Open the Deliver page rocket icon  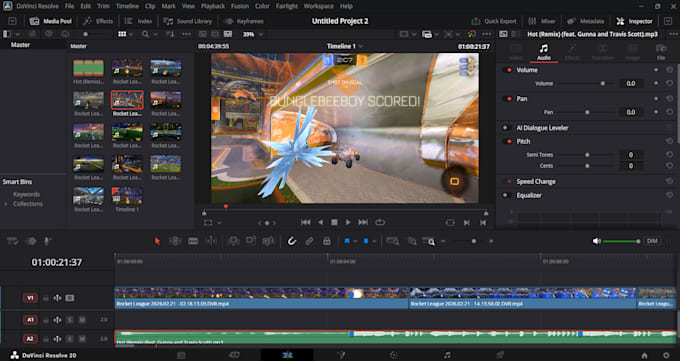click(500, 355)
